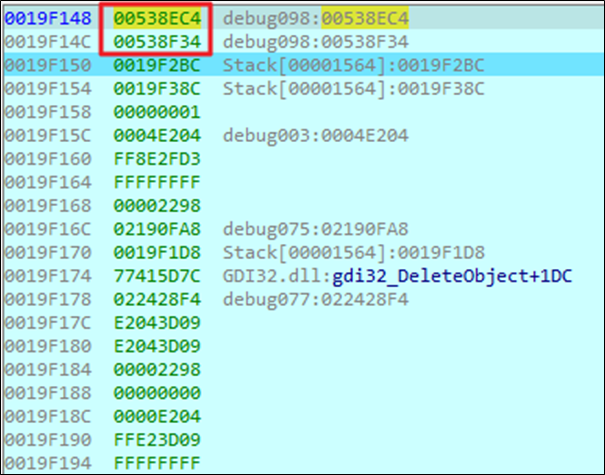Select stack address 0019F170
This screenshot has width=605, height=475.
point(48,252)
